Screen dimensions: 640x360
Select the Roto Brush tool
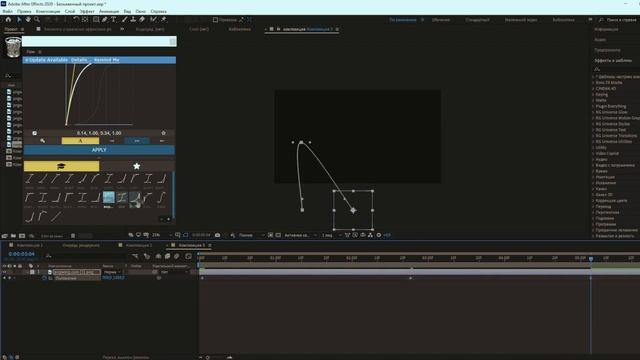tap(153, 19)
